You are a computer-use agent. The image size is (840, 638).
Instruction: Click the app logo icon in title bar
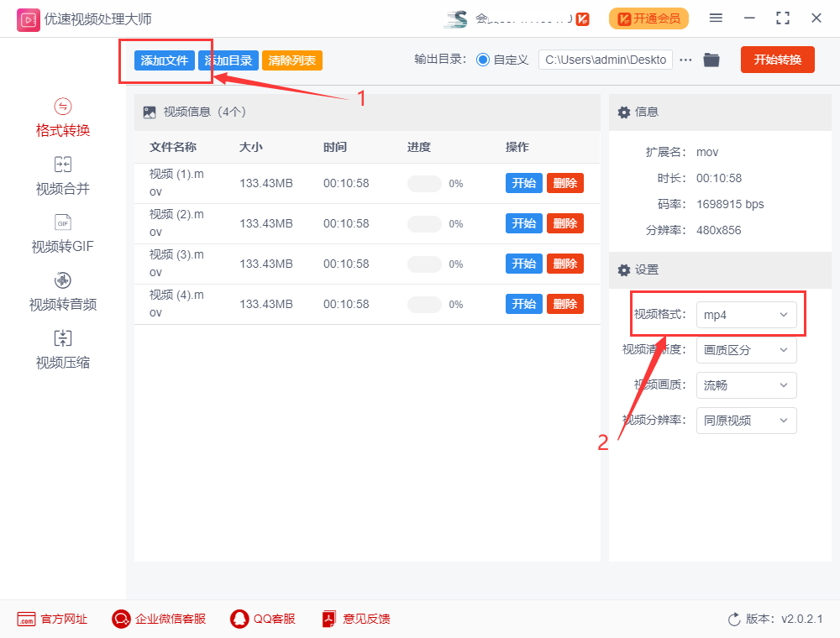pyautogui.click(x=28, y=20)
